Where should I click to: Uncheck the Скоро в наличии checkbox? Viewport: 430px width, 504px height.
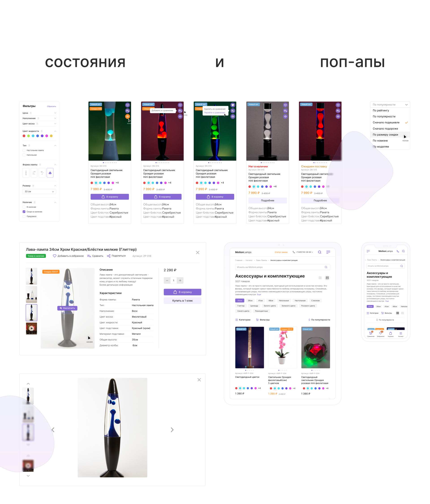click(x=24, y=212)
